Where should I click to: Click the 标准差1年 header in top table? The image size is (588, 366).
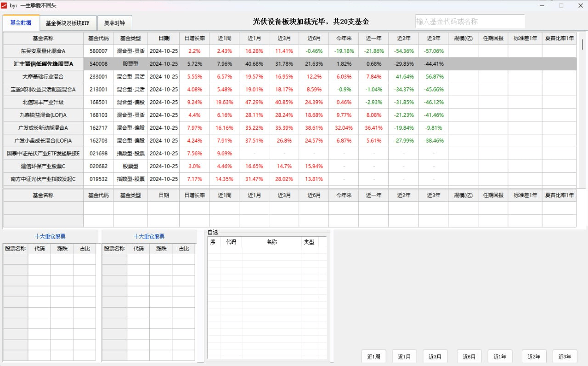(x=525, y=39)
